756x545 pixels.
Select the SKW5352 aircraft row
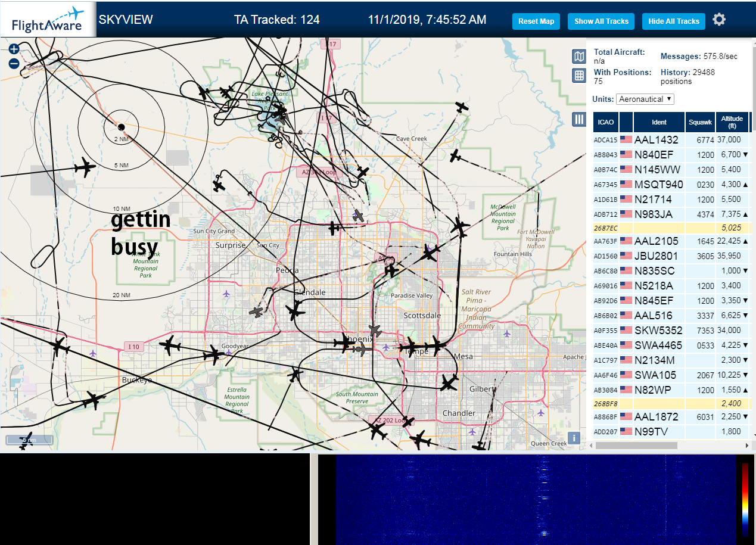[x=671, y=330]
